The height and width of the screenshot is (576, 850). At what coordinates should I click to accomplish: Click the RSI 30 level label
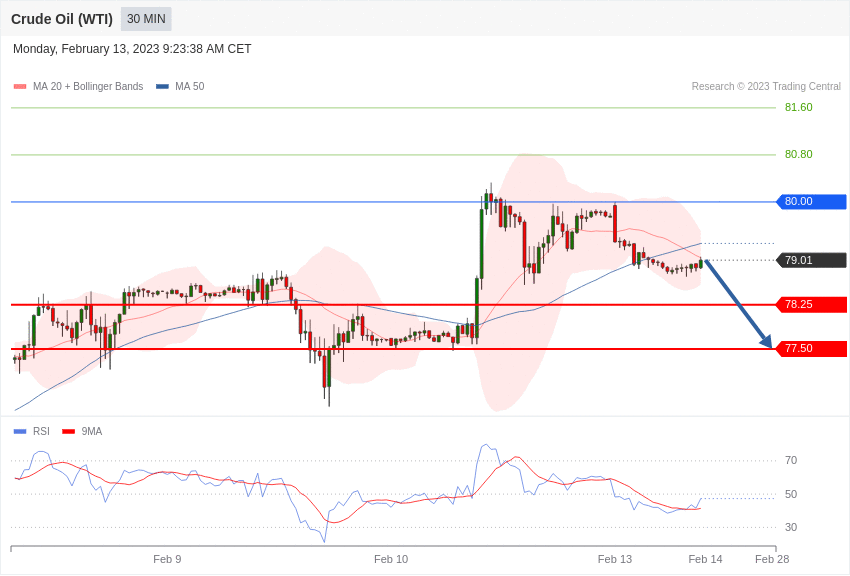(791, 527)
